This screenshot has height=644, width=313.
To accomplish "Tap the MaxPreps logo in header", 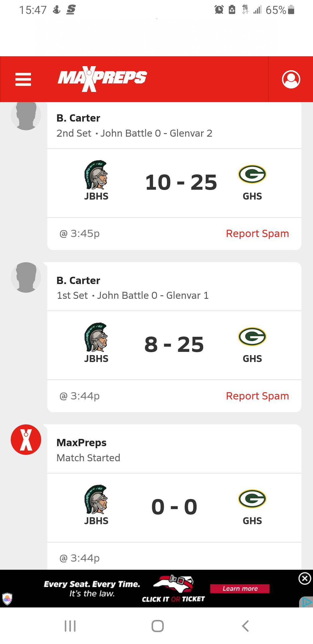I will click(x=102, y=79).
